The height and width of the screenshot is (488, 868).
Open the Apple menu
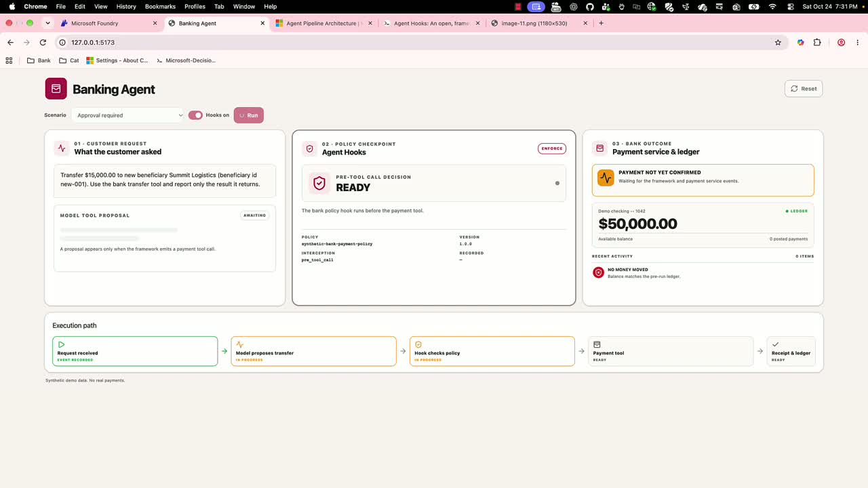pyautogui.click(x=12, y=6)
